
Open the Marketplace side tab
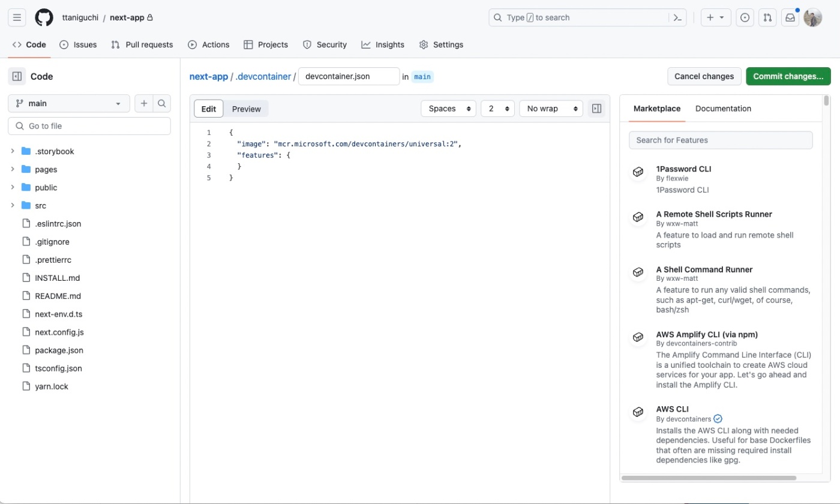coord(657,109)
